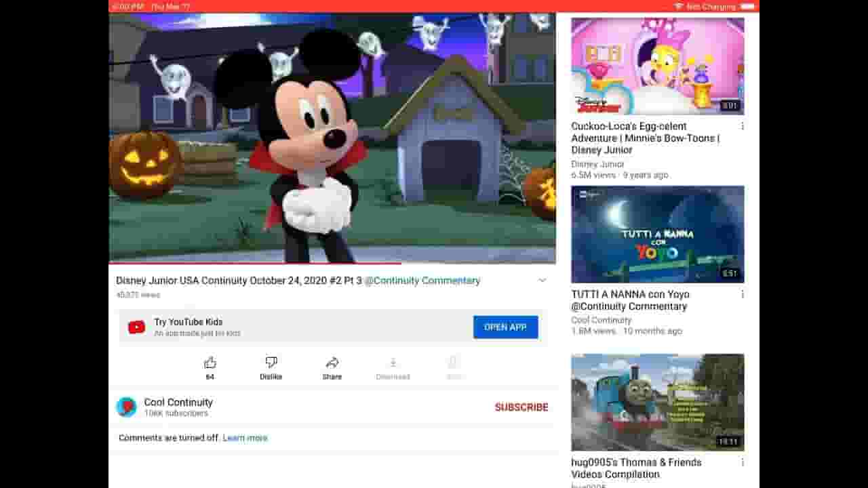The width and height of the screenshot is (868, 488).
Task: Click '6.5M views · 9 years ago' text
Action: click(619, 175)
